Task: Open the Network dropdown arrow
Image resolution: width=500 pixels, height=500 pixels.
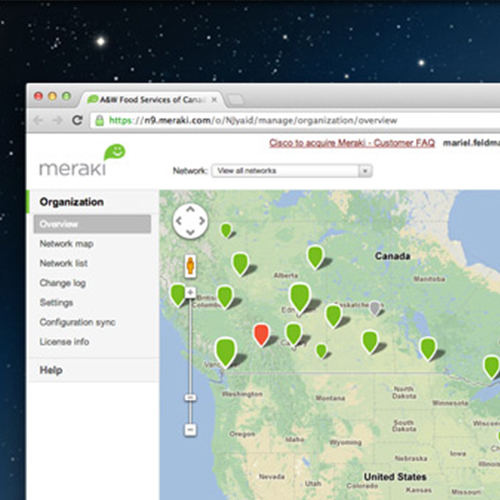Action: tap(365, 171)
